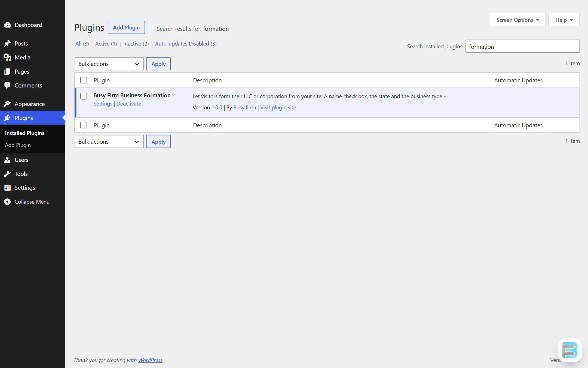Viewport: 588px width, 368px height.
Task: Click the bottom Apply button
Action: tap(158, 141)
